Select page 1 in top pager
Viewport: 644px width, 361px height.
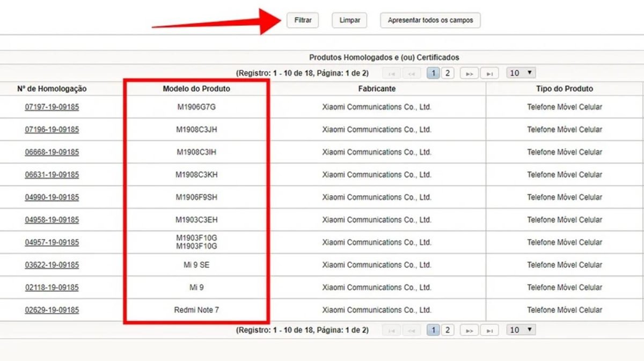tap(434, 73)
